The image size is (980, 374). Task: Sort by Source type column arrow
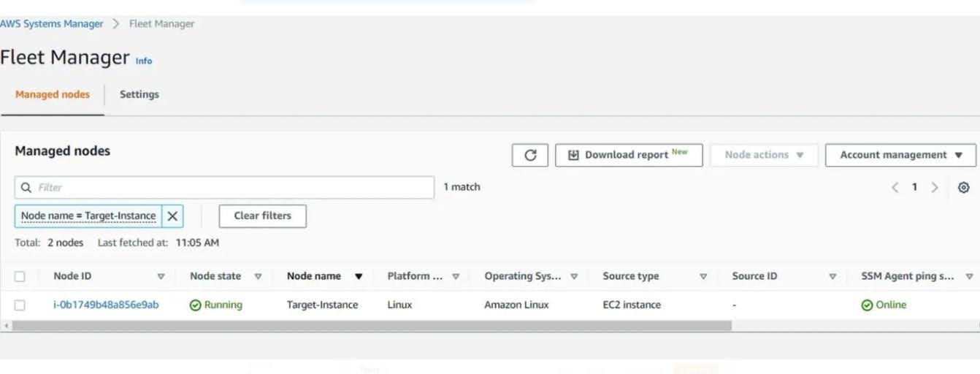[x=703, y=277]
